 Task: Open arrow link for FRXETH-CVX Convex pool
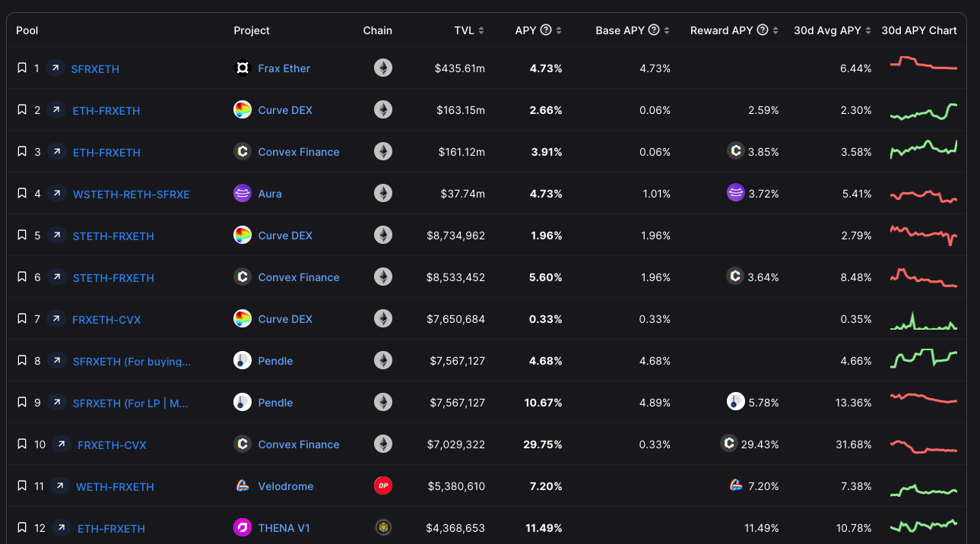[x=62, y=444]
